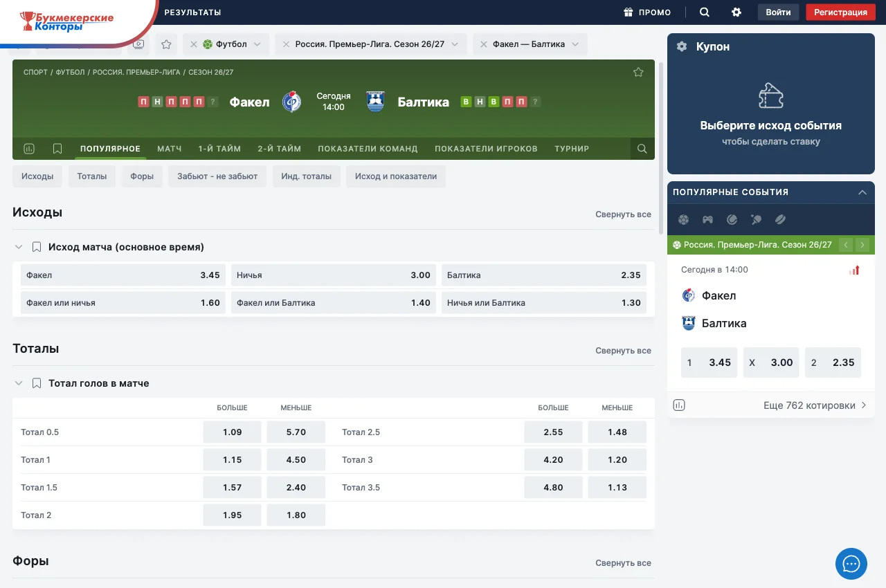Open the live video stream icon
The width and height of the screenshot is (886, 588).
138,44
